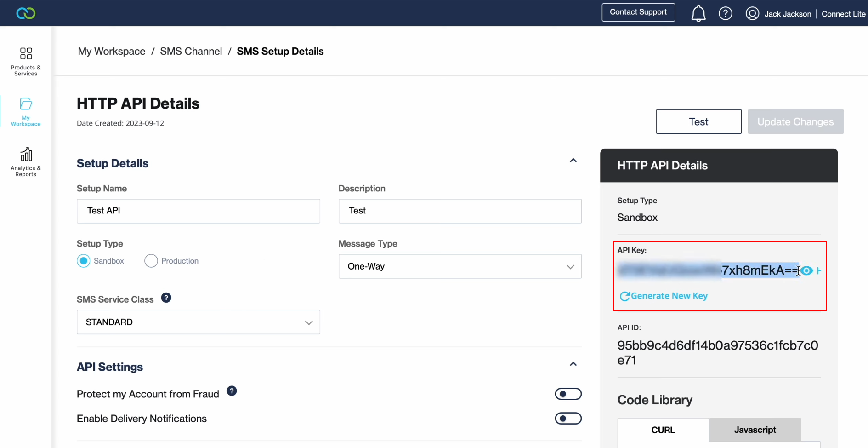Click the Connect Lite label in the header
Screen dimensions: 868x448
(843, 14)
